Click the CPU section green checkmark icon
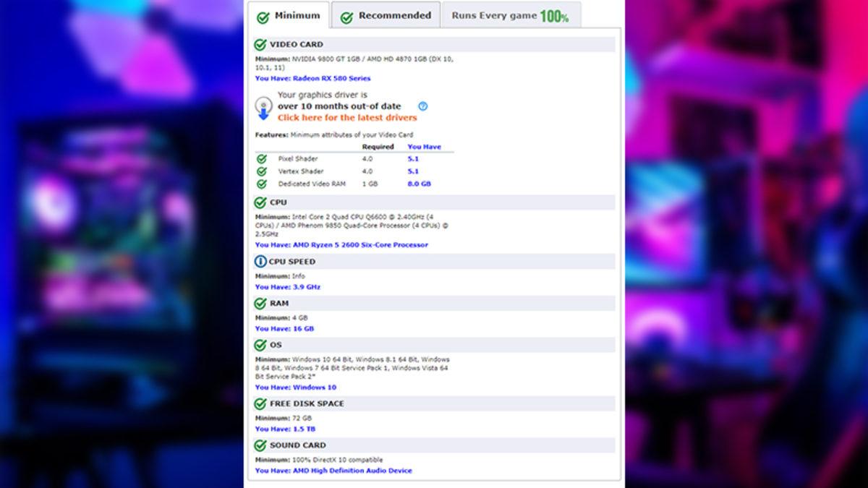Image resolution: width=868 pixels, height=488 pixels. [x=260, y=202]
